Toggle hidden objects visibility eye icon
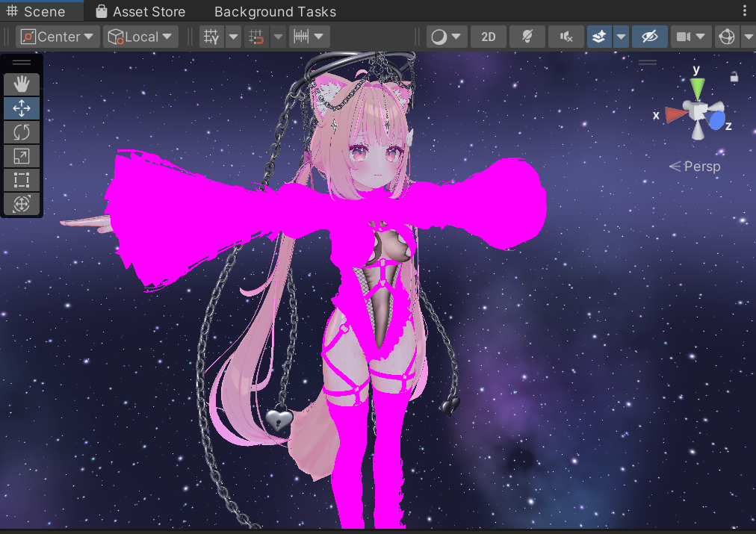756x534 pixels. coord(649,37)
